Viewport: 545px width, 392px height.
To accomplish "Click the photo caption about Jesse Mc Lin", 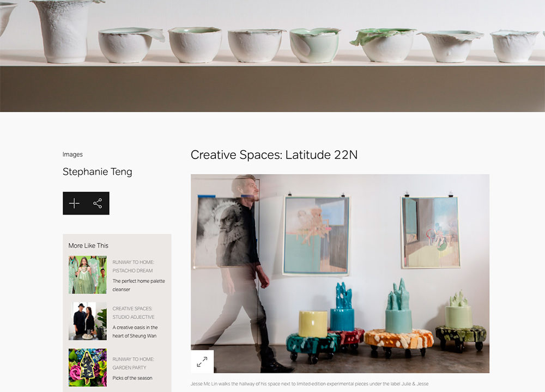I will (310, 384).
